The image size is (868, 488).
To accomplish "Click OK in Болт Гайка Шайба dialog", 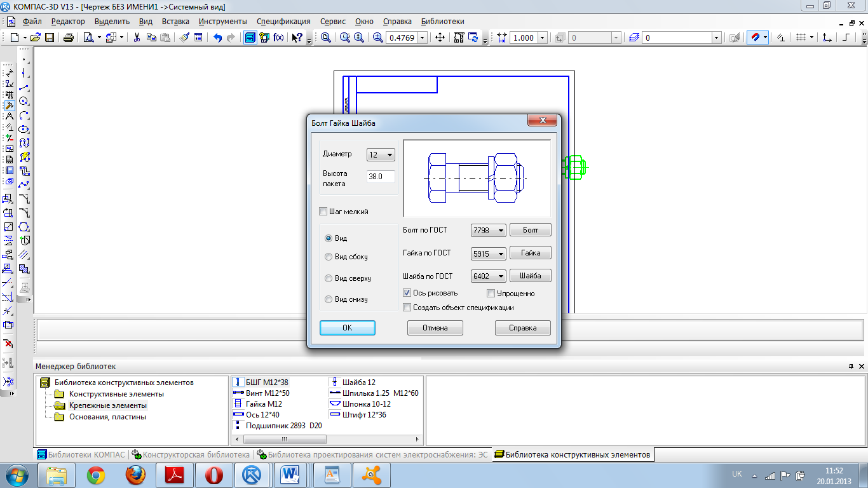I will pos(347,328).
